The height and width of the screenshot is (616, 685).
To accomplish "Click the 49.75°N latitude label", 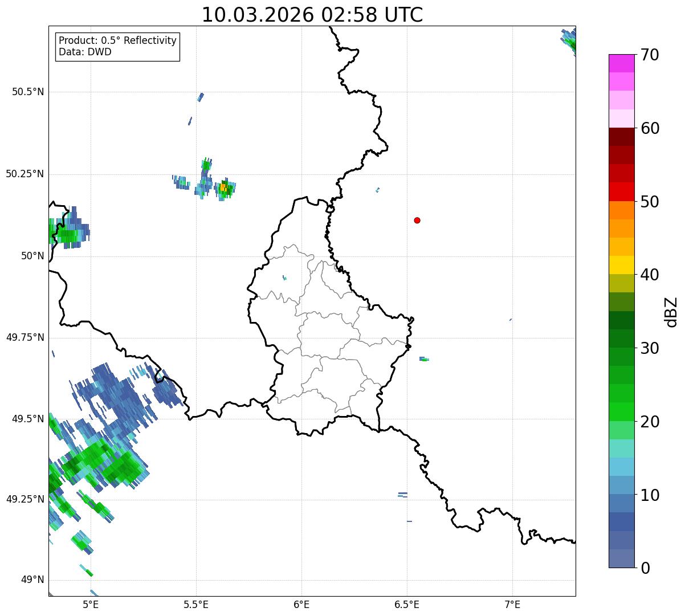I will (25, 337).
